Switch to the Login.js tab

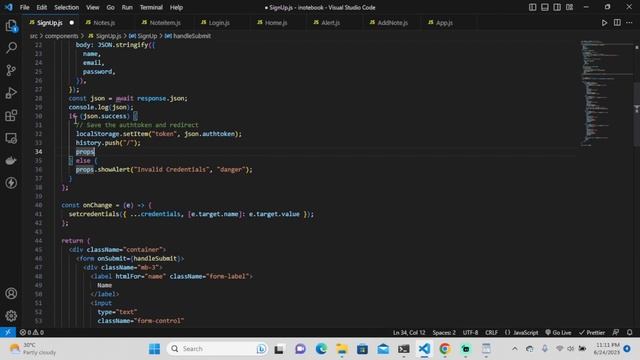tap(219, 23)
